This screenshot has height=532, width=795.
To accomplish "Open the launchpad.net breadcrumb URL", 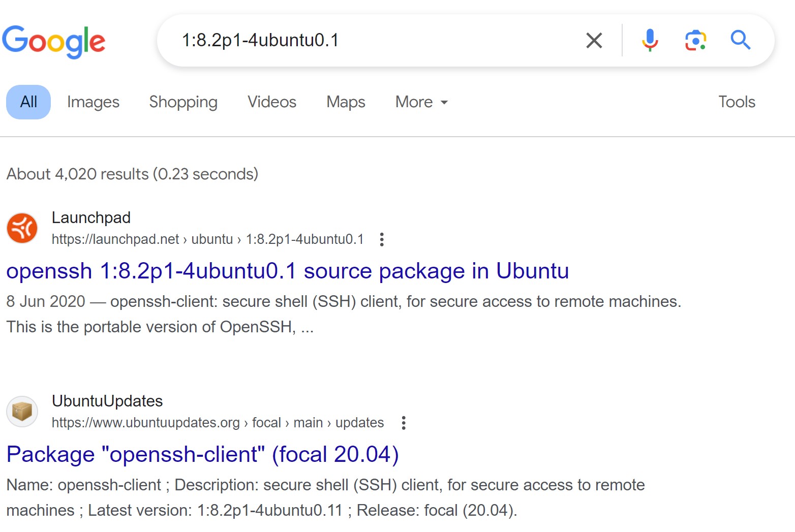I will pos(207,239).
